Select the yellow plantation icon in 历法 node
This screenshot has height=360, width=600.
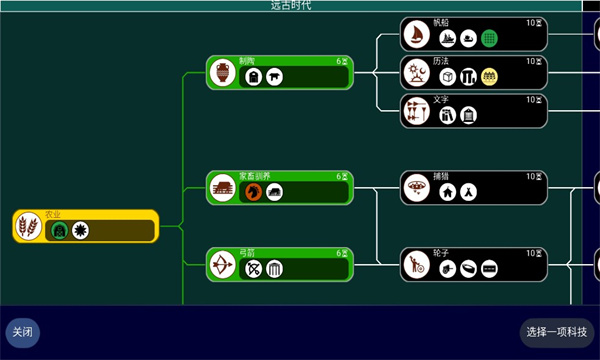(x=489, y=77)
